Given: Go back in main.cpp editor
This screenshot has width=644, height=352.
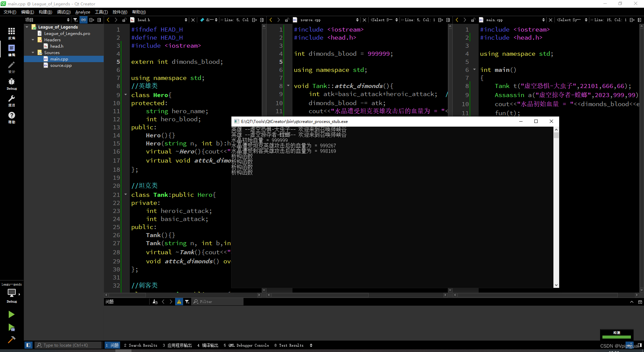Looking at the screenshot, I should click(457, 20).
